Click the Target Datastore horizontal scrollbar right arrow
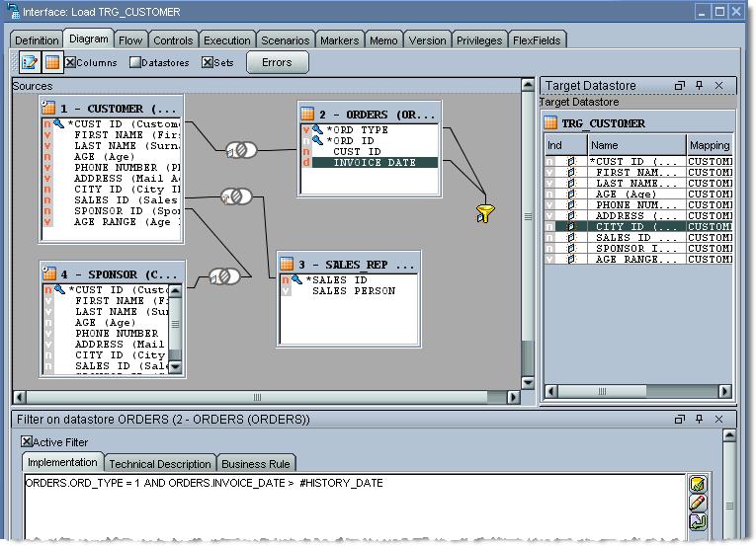This screenshot has width=756, height=546. tap(724, 391)
